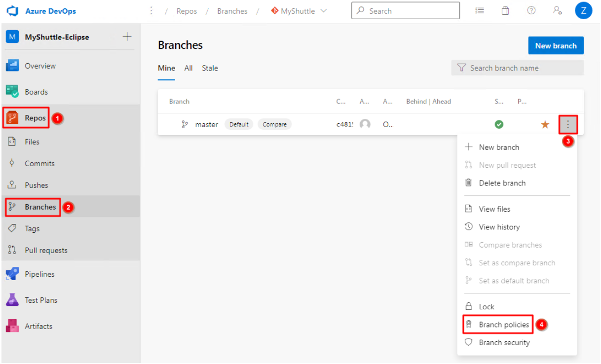Focus the top Search box
The width and height of the screenshot is (601, 364).
pos(406,11)
